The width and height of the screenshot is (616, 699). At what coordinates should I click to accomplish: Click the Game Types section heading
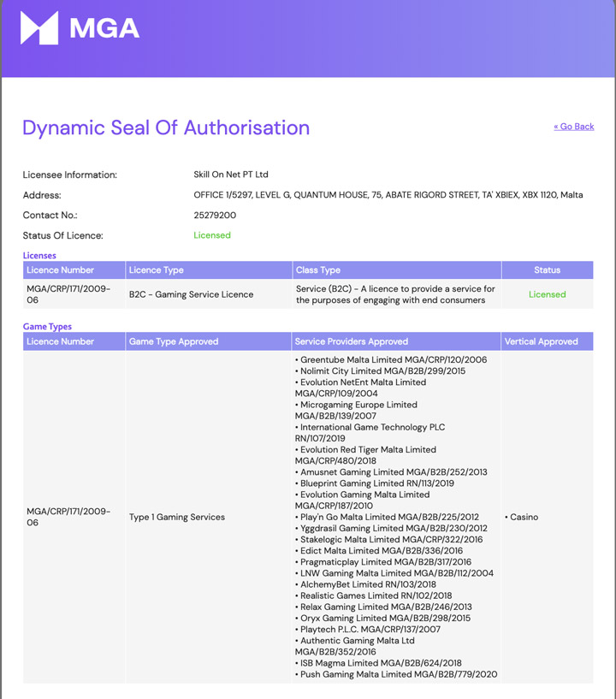(x=47, y=327)
